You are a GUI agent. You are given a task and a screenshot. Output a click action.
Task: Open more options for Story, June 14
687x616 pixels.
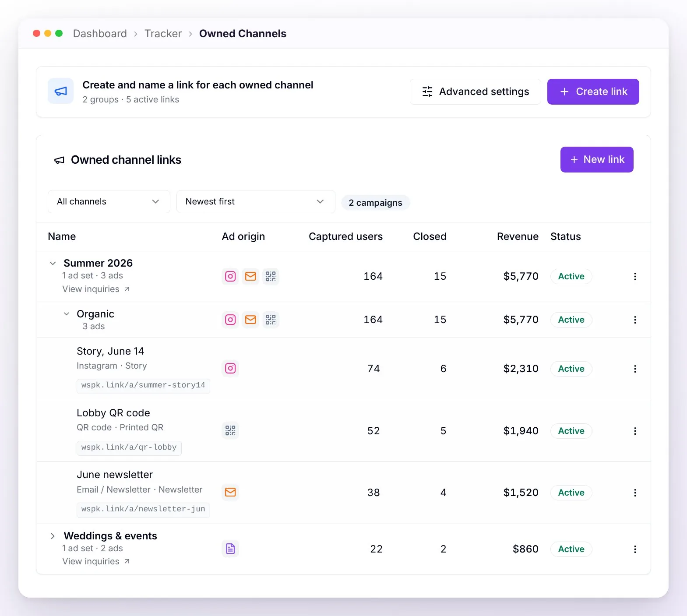tap(635, 369)
